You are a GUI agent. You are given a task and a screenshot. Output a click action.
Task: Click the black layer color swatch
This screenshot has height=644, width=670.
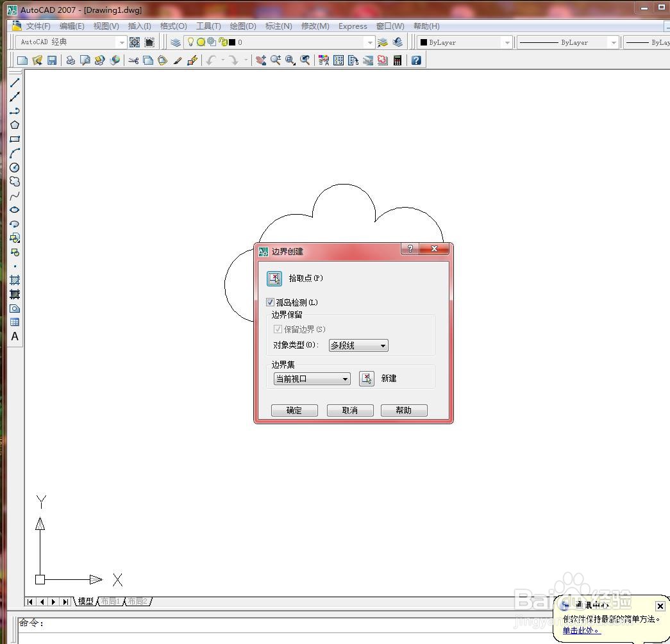232,42
